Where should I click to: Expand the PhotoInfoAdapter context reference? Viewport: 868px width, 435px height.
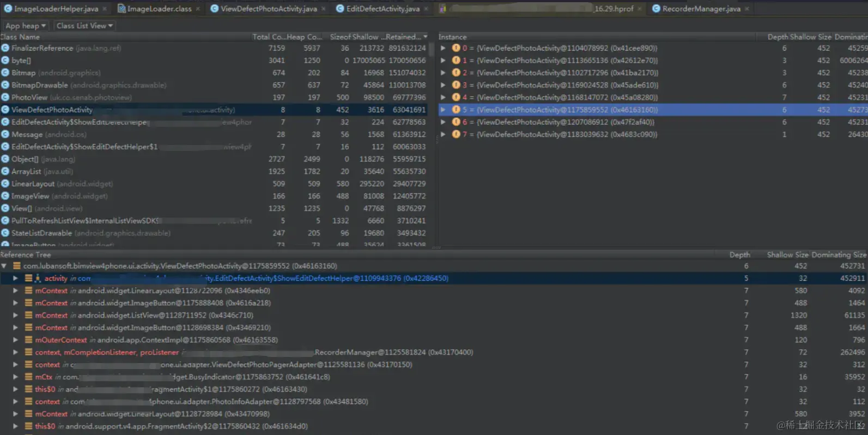(15, 402)
